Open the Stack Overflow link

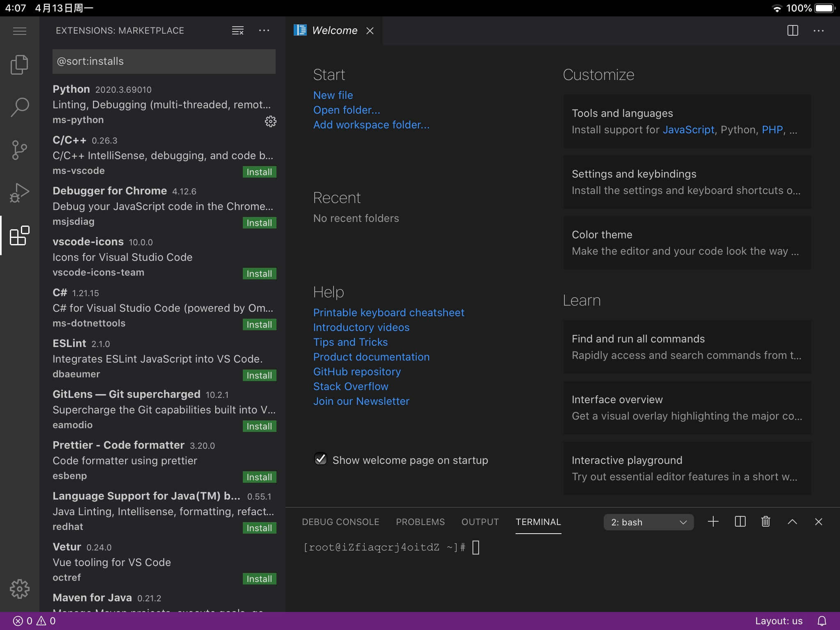click(x=351, y=386)
